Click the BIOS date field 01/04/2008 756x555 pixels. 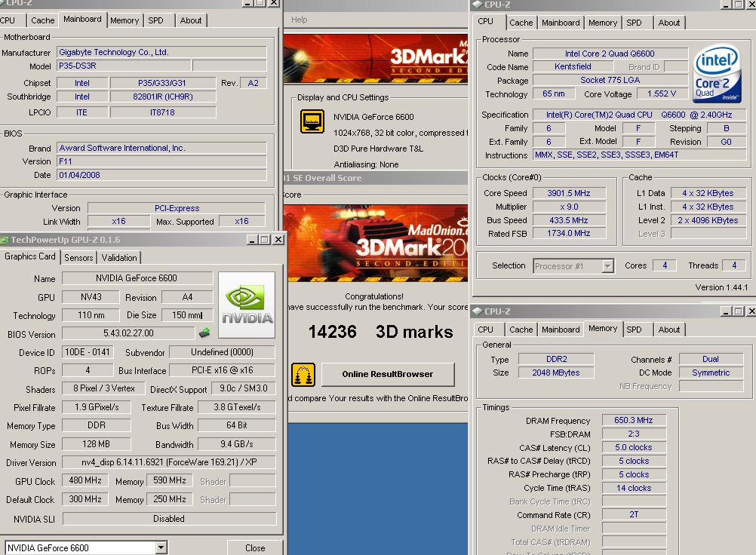[161, 175]
